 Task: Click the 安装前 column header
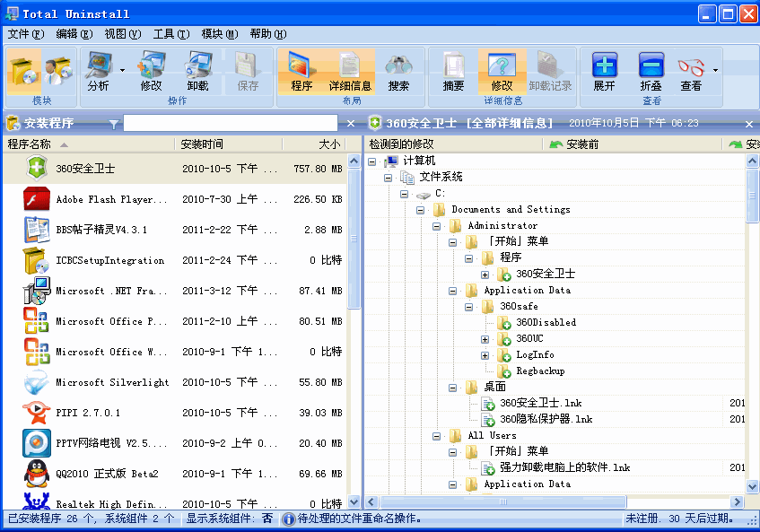point(632,144)
